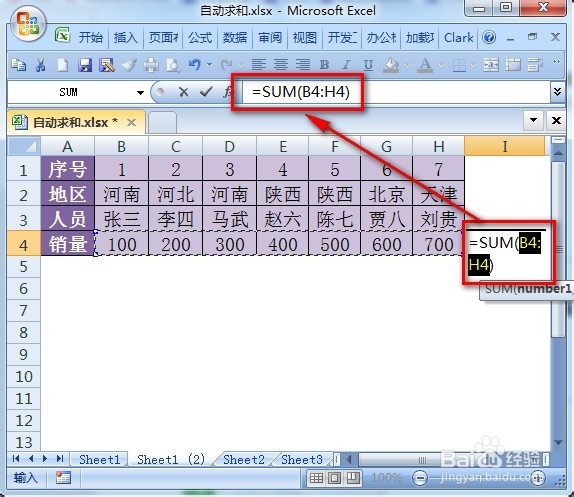Create a new blank document icon
Image resolution: width=574 pixels, height=497 pixels.
tap(63, 65)
